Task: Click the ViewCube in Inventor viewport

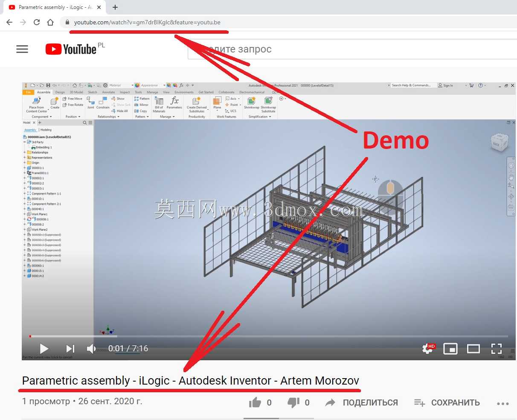Action: tap(499, 143)
